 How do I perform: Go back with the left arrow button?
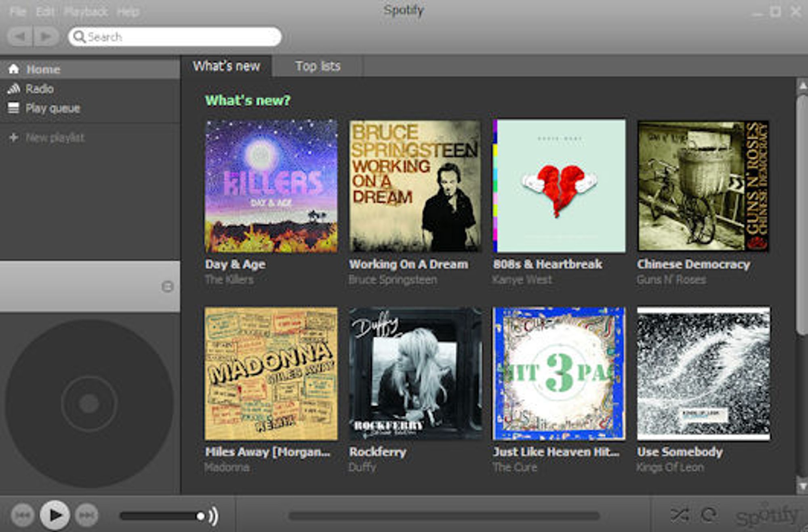point(20,37)
